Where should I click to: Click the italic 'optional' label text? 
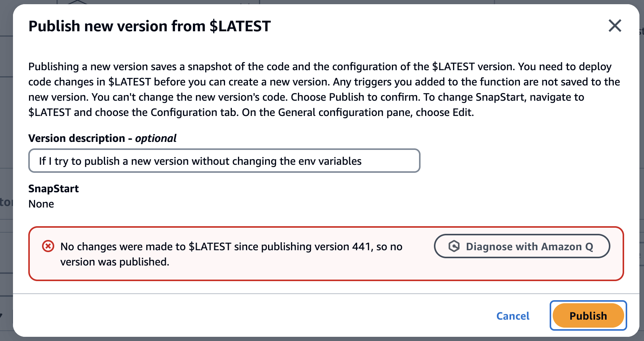click(156, 138)
